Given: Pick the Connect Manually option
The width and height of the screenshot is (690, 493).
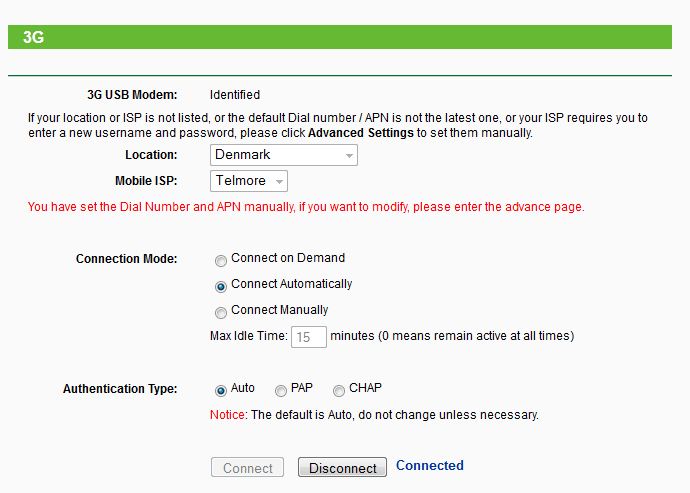Looking at the screenshot, I should (x=221, y=311).
